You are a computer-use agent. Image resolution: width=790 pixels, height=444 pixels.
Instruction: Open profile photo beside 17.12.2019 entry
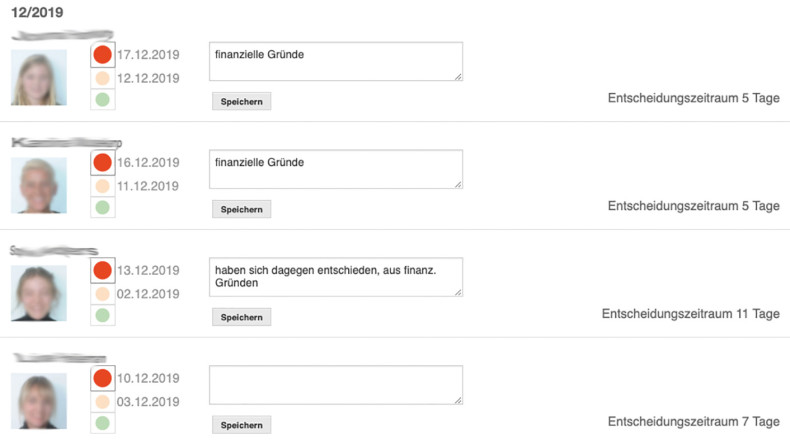point(39,77)
